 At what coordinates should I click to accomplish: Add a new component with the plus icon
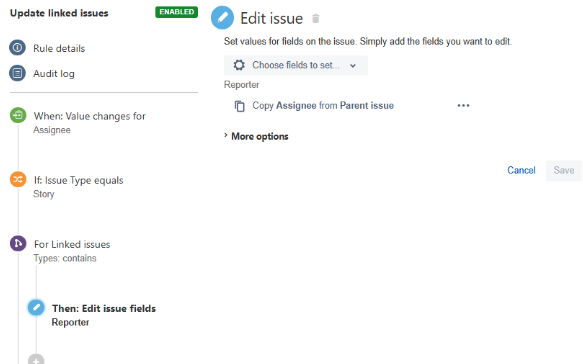click(x=36, y=359)
